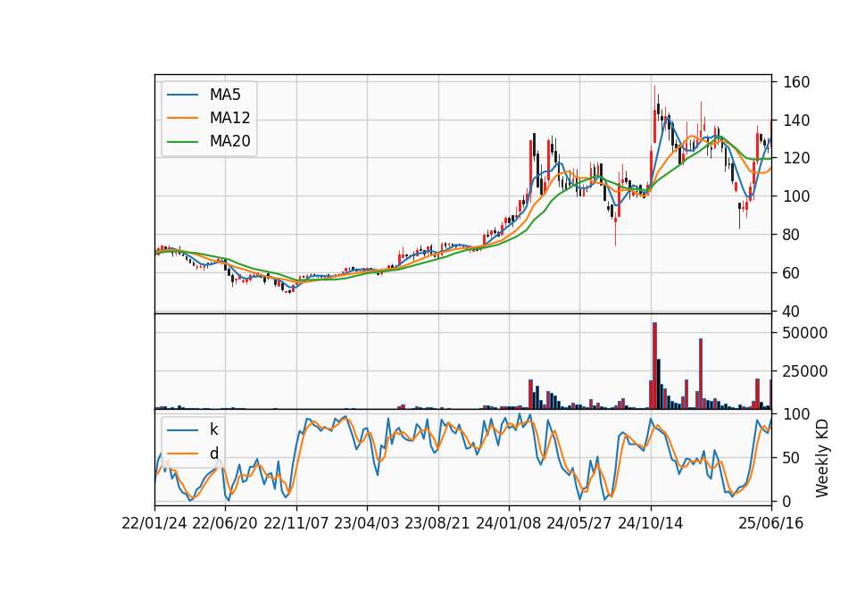Click the blue MA5 line sample in legend
Screen dimensions: 857x616
182,95
